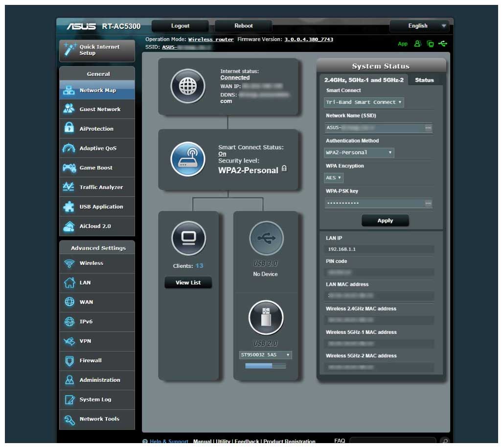Open the ST950032 5AS USB device dropdown

265,354
